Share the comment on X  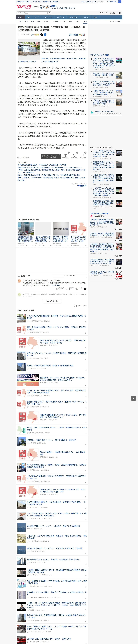[x=85, y=289]
